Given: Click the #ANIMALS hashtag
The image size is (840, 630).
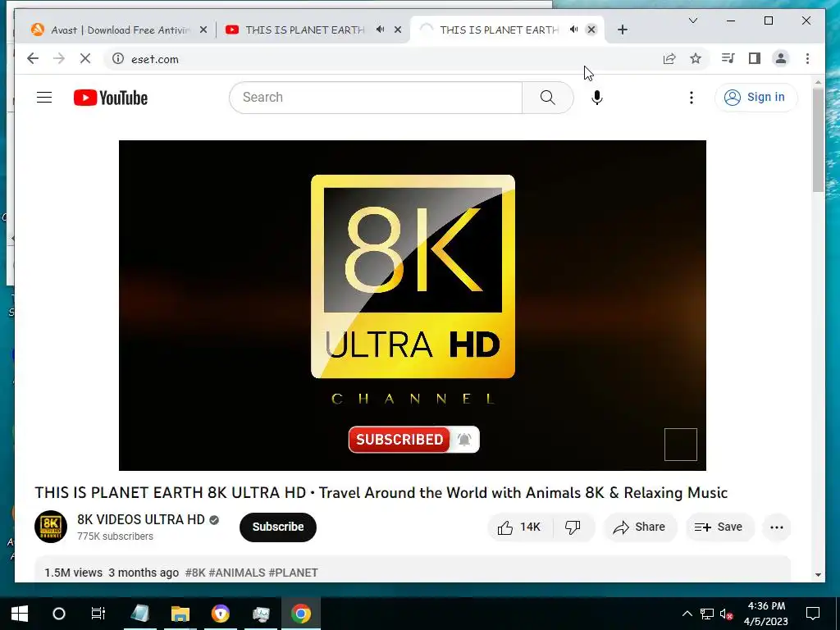Looking at the screenshot, I should (237, 573).
